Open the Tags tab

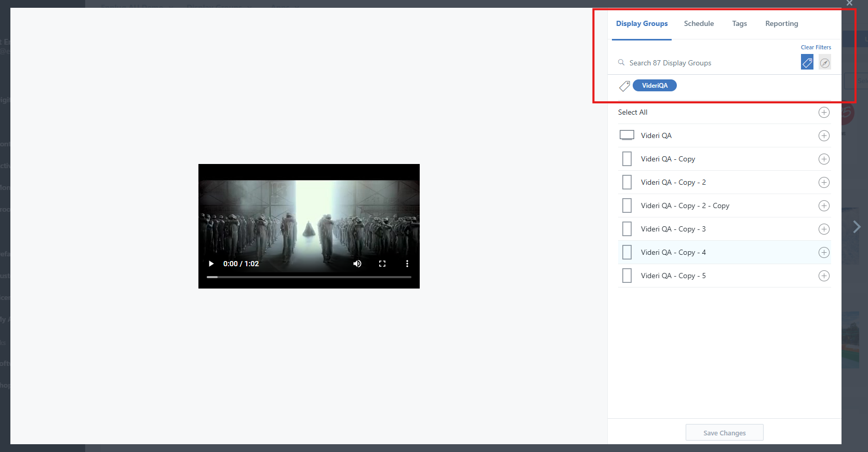739,23
